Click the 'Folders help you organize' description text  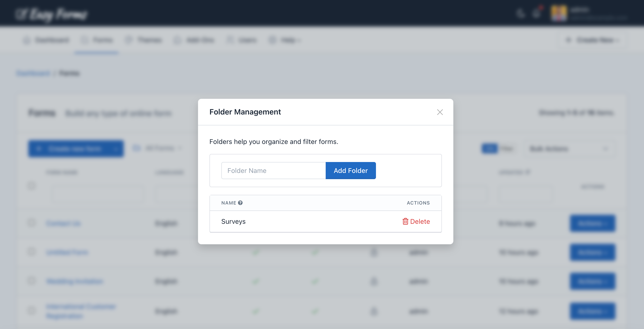[273, 142]
